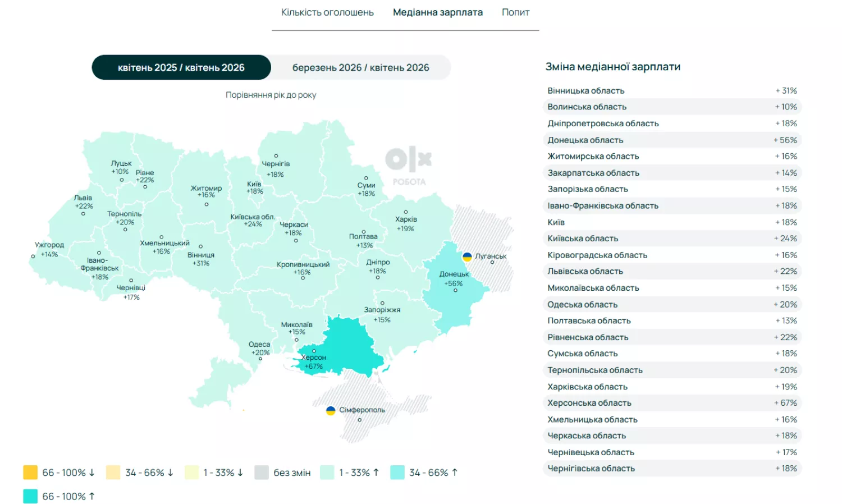
Task: Select квітень 2025 / квітень 2026 comparison
Action: [x=181, y=67]
